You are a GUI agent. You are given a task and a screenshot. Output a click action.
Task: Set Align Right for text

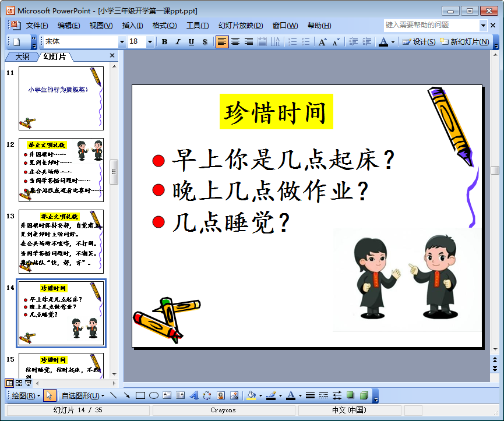click(249, 42)
